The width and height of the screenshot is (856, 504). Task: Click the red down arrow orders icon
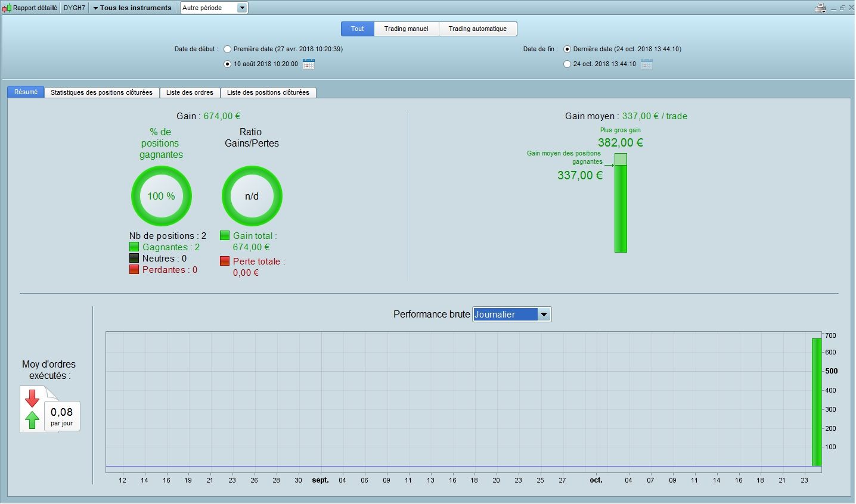tap(32, 398)
